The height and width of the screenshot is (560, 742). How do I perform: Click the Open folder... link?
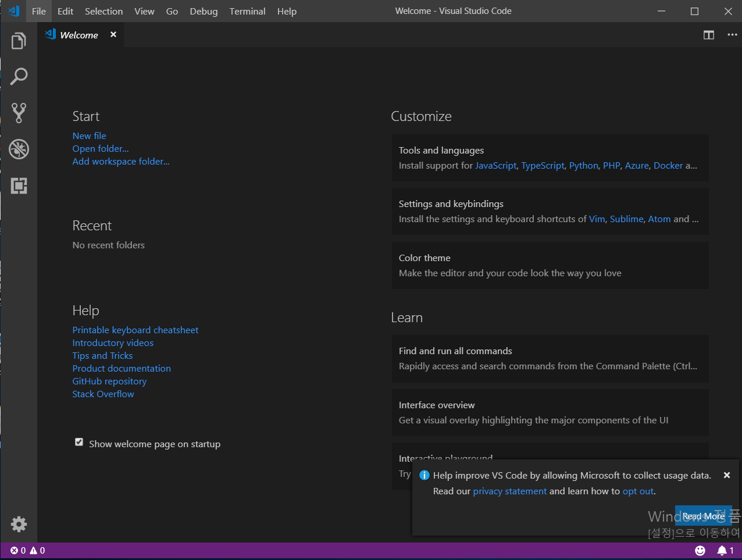[101, 148]
